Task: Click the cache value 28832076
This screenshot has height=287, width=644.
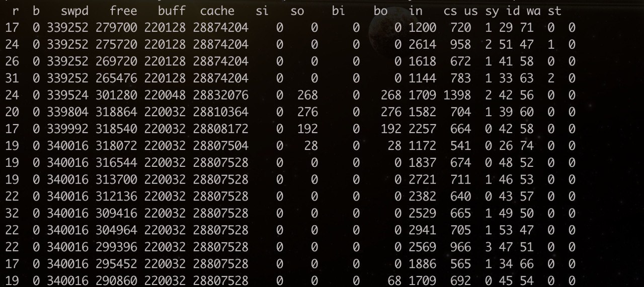Action: click(x=220, y=95)
